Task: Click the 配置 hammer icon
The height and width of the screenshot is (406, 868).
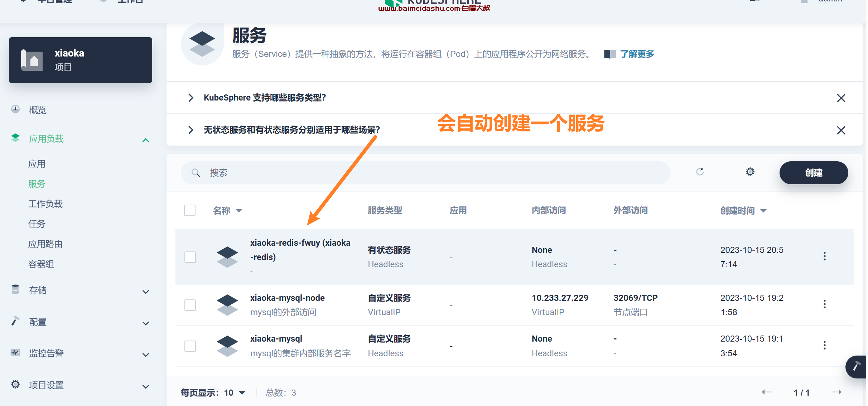Action: point(15,321)
